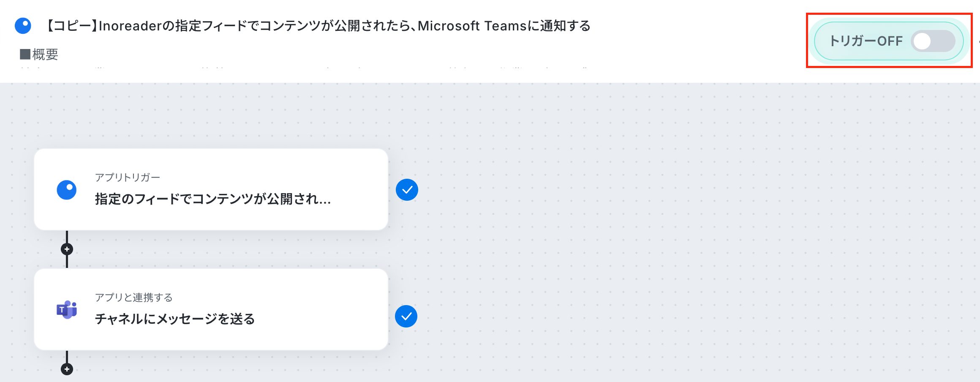The image size is (980, 382).
Task: Select the Inoreader icon in the trigger card
Action: [x=67, y=190]
